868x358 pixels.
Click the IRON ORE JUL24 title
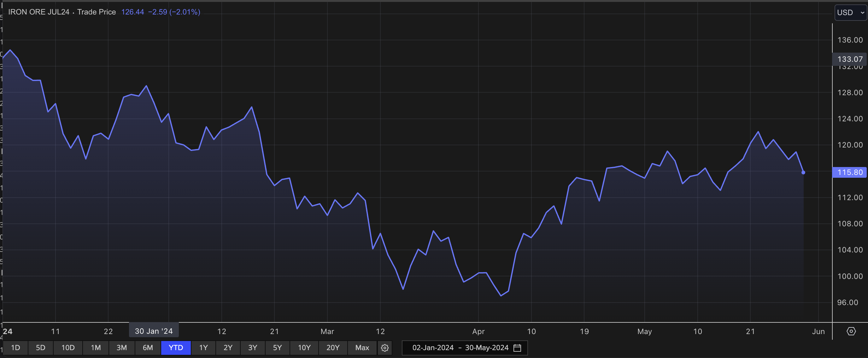(39, 12)
